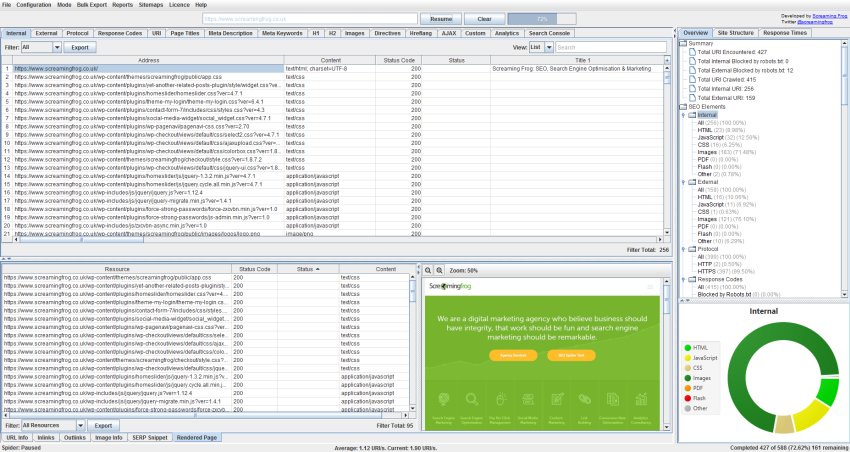
Task: Open the View List dropdown
Action: coord(549,48)
